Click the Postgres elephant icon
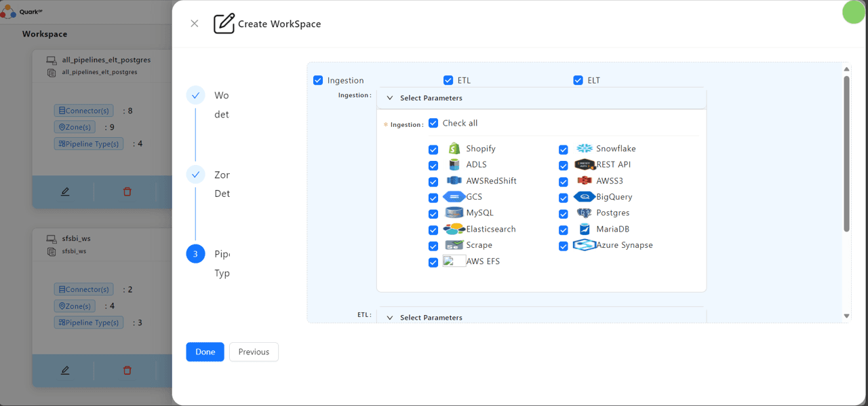868x406 pixels. pyautogui.click(x=584, y=213)
